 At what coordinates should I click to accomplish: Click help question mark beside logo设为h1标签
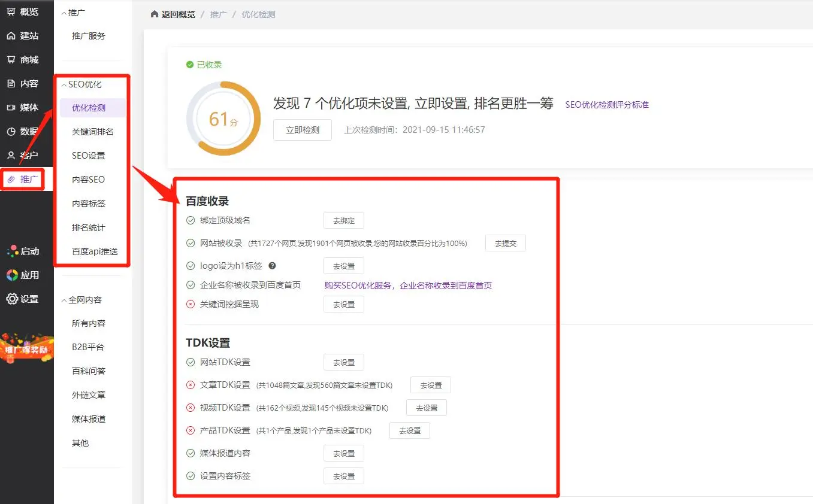point(272,266)
